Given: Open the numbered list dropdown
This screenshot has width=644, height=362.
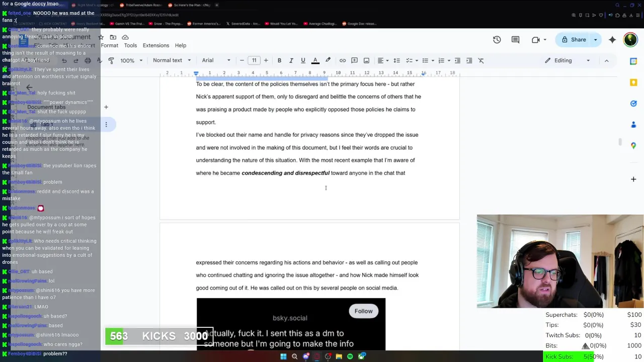Looking at the screenshot, I should point(444,60).
